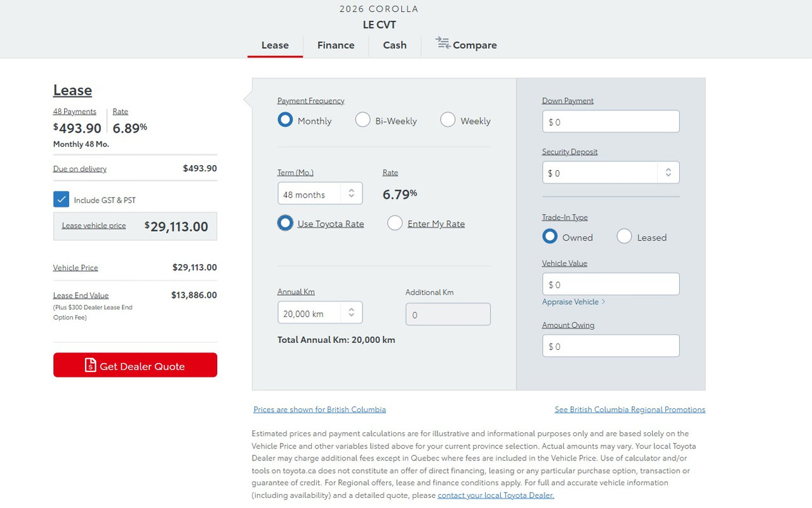Select Weekly payment frequency

(448, 119)
